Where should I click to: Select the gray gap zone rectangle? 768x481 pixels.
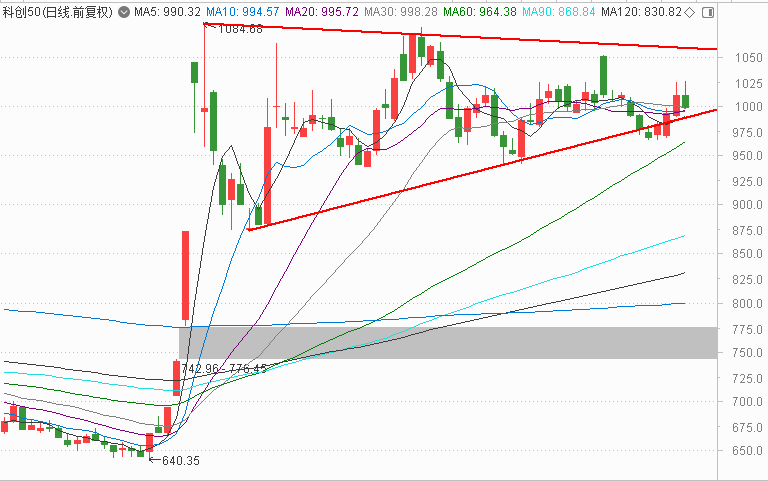448,343
